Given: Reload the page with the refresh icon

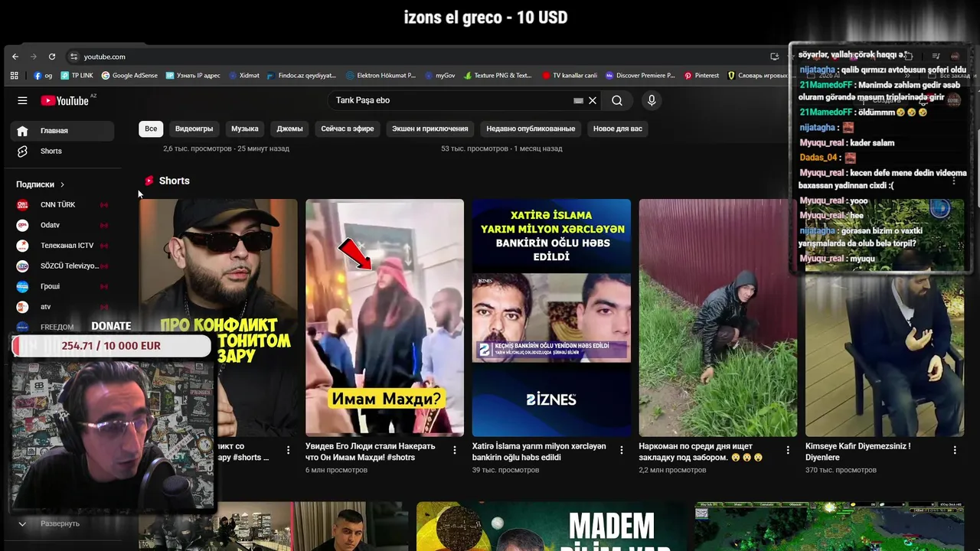Looking at the screenshot, I should 52,57.
